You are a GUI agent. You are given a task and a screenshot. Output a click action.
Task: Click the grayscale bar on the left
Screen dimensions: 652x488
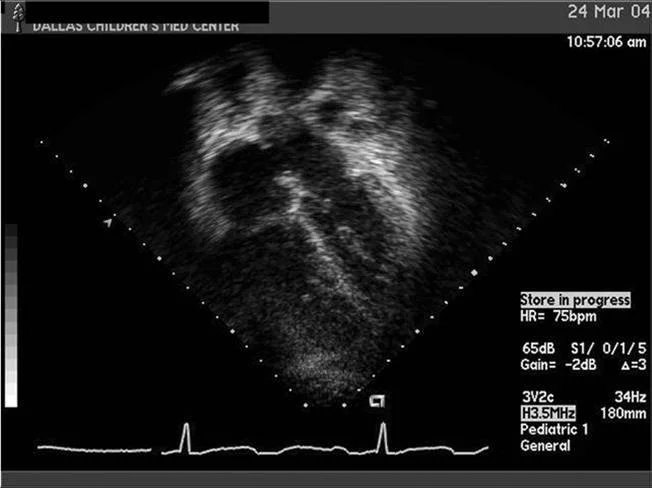coord(11,316)
